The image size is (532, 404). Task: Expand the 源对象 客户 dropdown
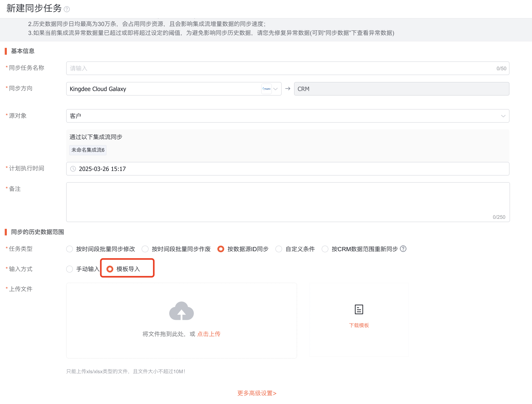pos(288,116)
